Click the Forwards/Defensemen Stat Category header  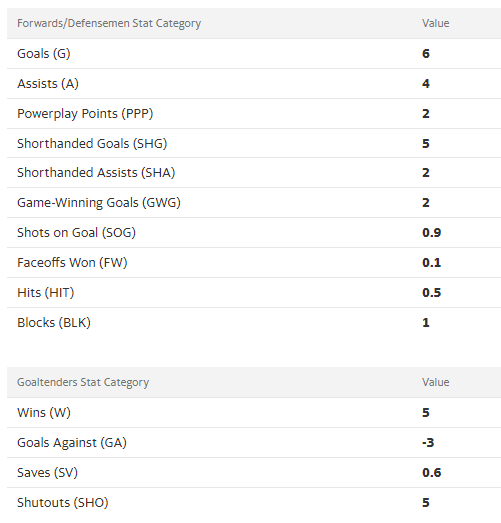click(109, 23)
